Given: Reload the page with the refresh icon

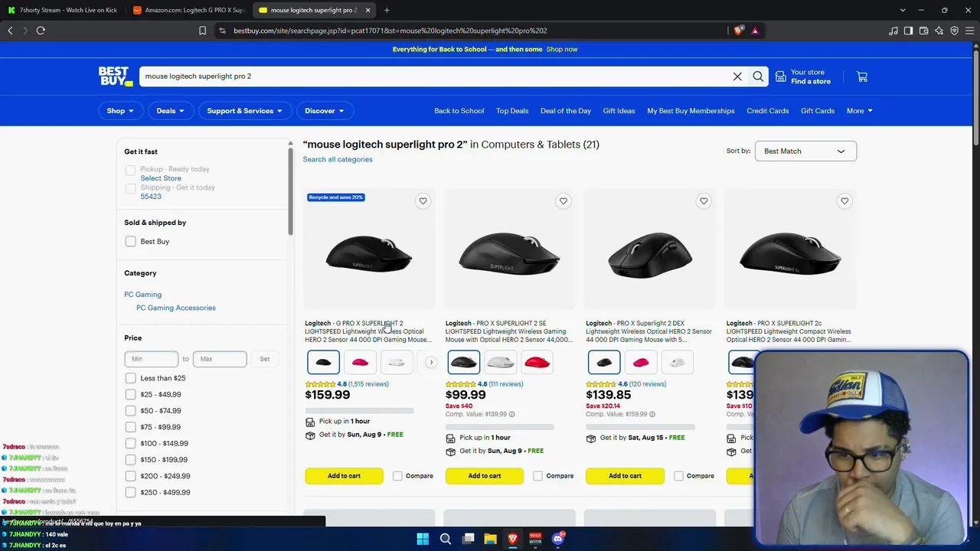Looking at the screenshot, I should (41, 31).
